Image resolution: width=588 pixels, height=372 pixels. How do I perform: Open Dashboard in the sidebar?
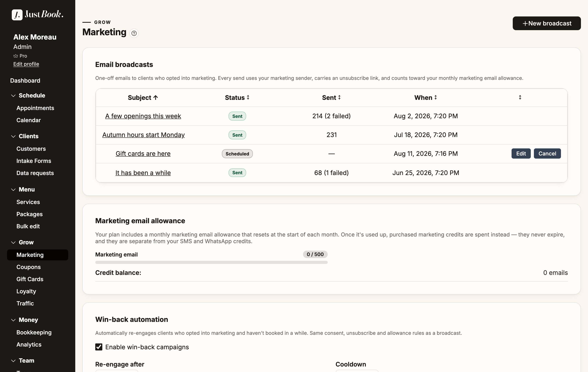tap(25, 80)
